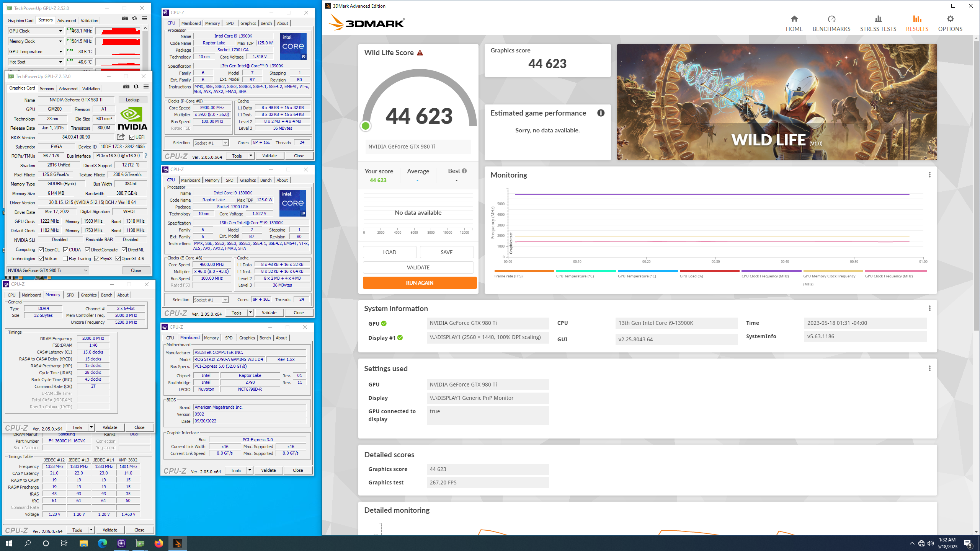Open File Explorer from the taskbar

click(83, 543)
